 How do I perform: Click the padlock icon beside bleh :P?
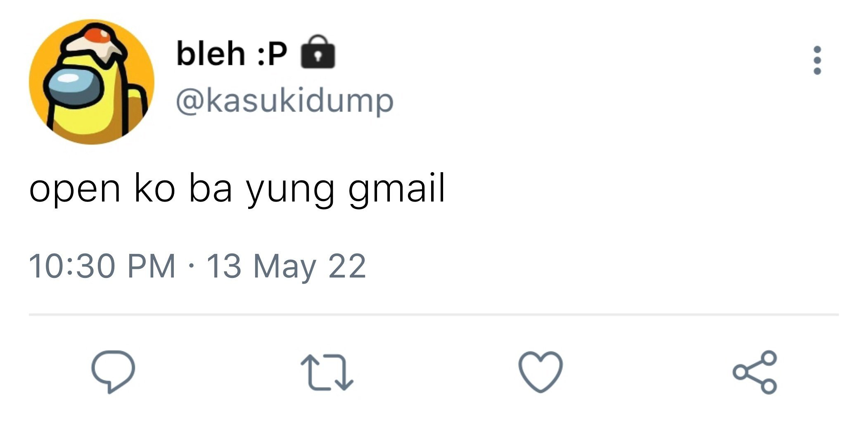(x=318, y=52)
